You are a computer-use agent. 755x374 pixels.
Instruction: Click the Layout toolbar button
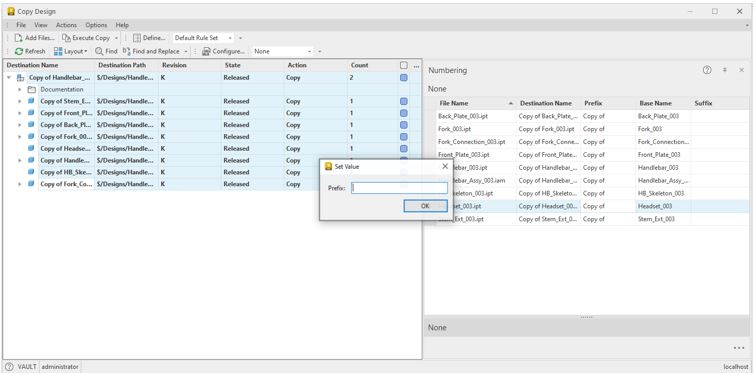point(70,51)
